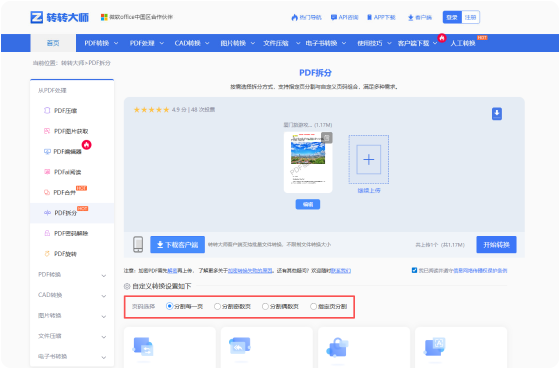Click the star rating display
The height and width of the screenshot is (369, 560).
click(x=151, y=110)
